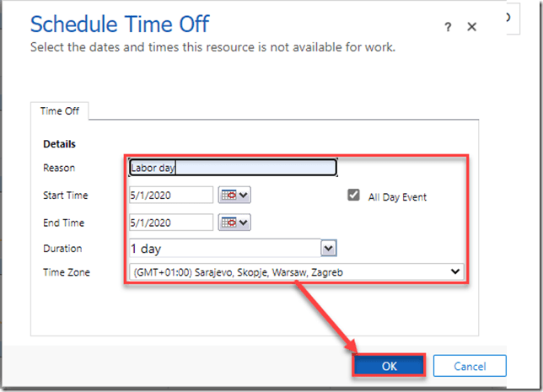Open the Start Time calendar picker icon
This screenshot has height=392, width=543.
tap(228, 195)
